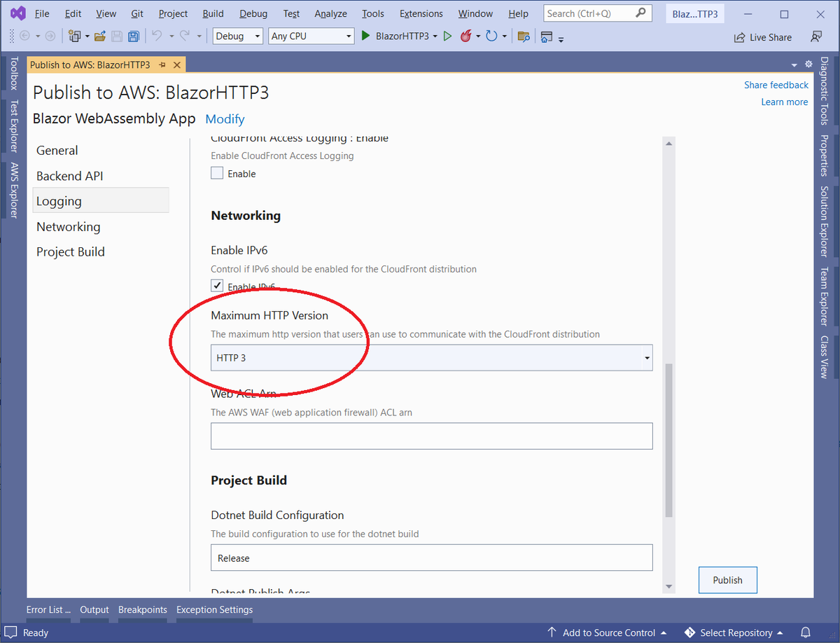Open the Git menu
840x643 pixels.
[x=137, y=13]
